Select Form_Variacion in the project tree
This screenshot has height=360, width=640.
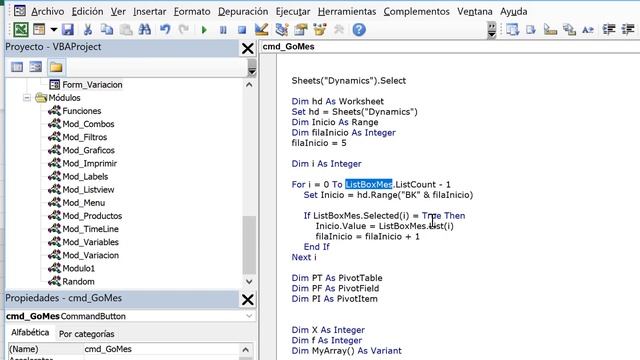tap(92, 84)
